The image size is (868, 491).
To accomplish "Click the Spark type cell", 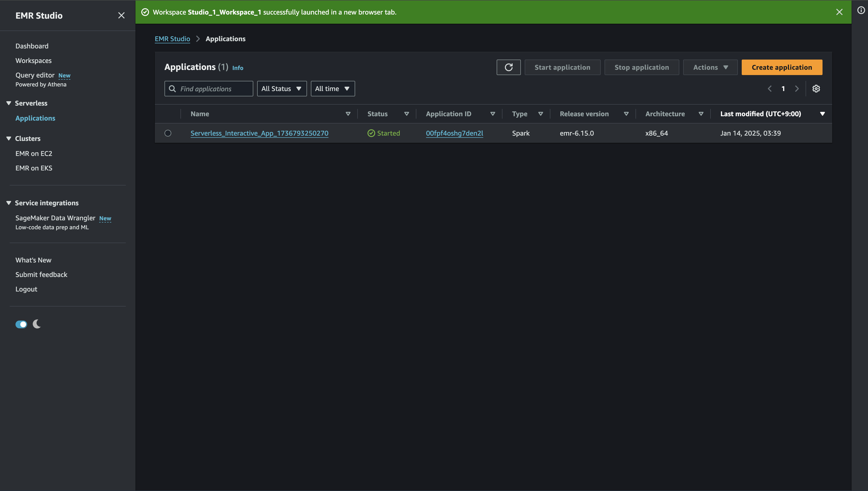I will coord(521,133).
